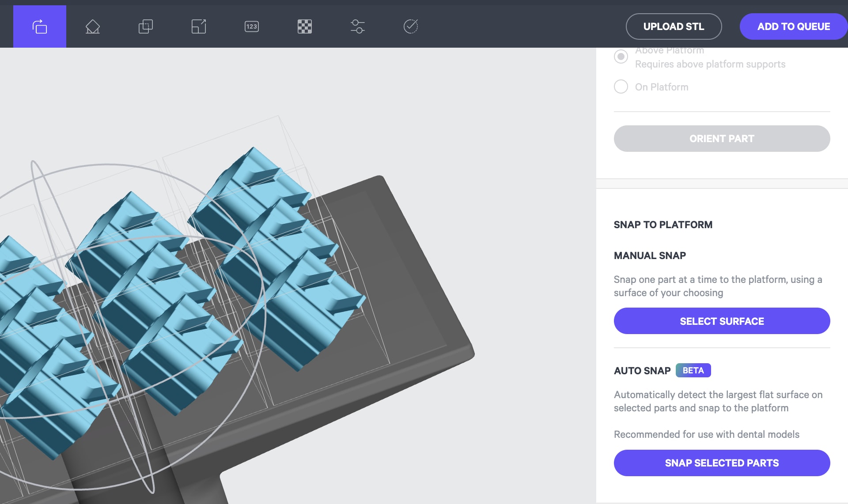This screenshot has width=848, height=504.
Task: Expand the Snap To Platform section
Action: (x=663, y=224)
